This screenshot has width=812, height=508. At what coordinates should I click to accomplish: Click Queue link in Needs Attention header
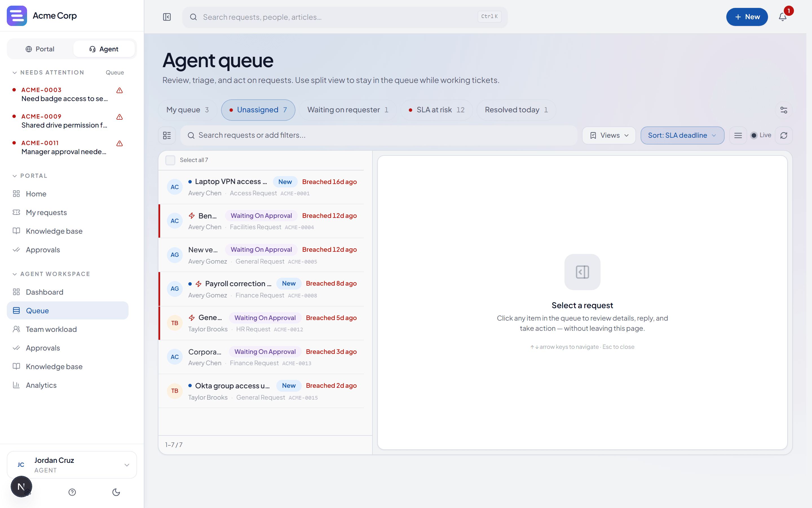(115, 73)
